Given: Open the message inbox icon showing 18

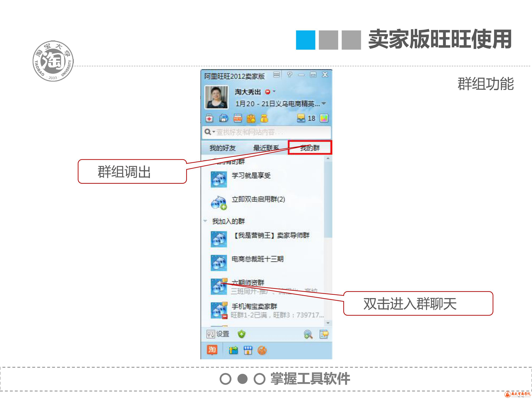Looking at the screenshot, I should 301,118.
